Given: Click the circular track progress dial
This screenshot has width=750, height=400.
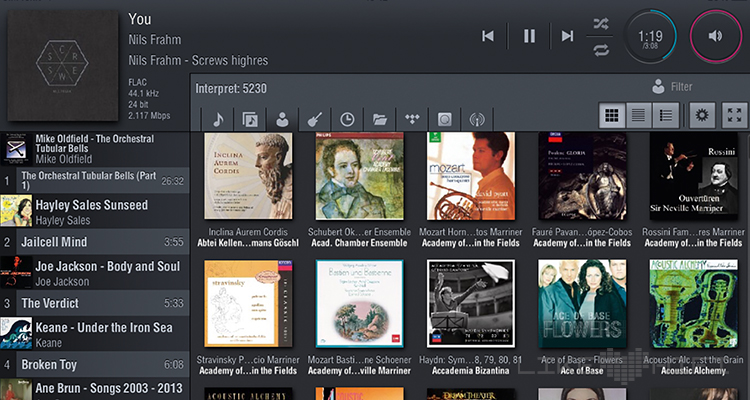Looking at the screenshot, I should click(x=650, y=36).
